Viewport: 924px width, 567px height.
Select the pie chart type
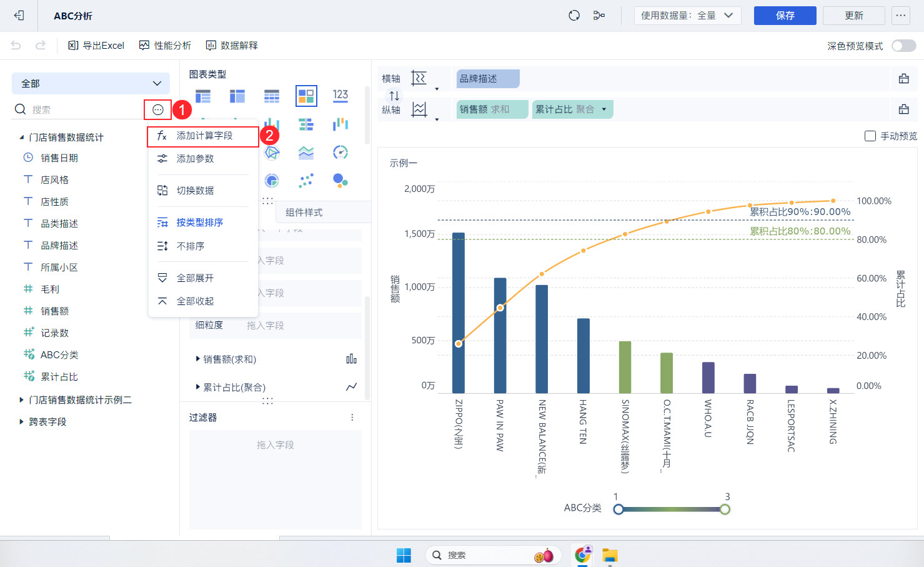272,181
